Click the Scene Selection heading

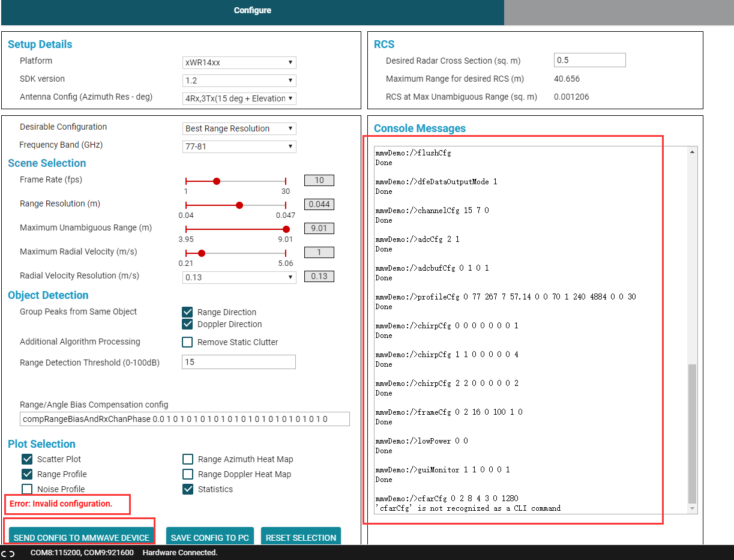point(47,163)
